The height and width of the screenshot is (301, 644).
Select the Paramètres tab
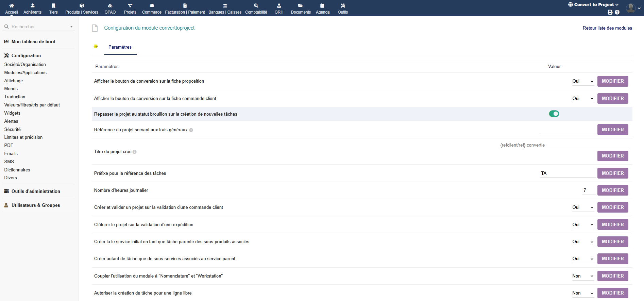[x=120, y=47]
